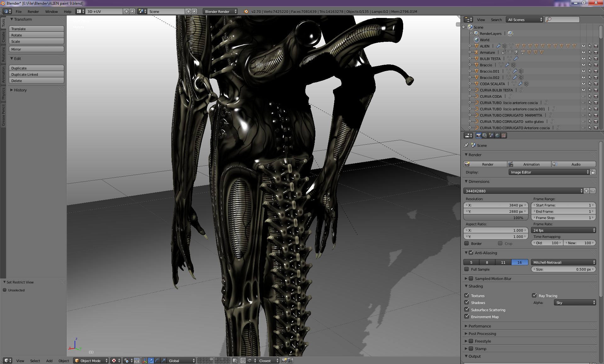604x364 pixels.
Task: Switch to the Create tool shelf tab
Action: pyautogui.click(x=3, y=37)
